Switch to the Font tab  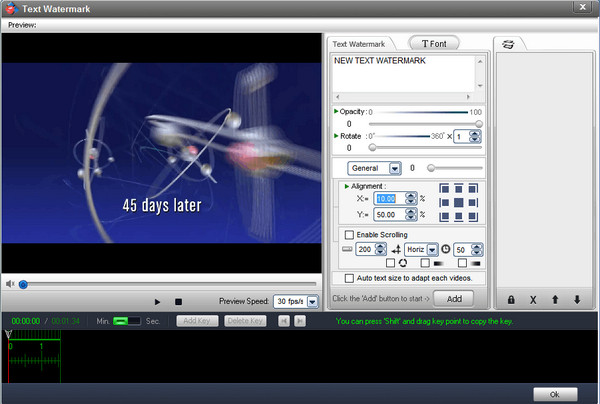pyautogui.click(x=441, y=44)
